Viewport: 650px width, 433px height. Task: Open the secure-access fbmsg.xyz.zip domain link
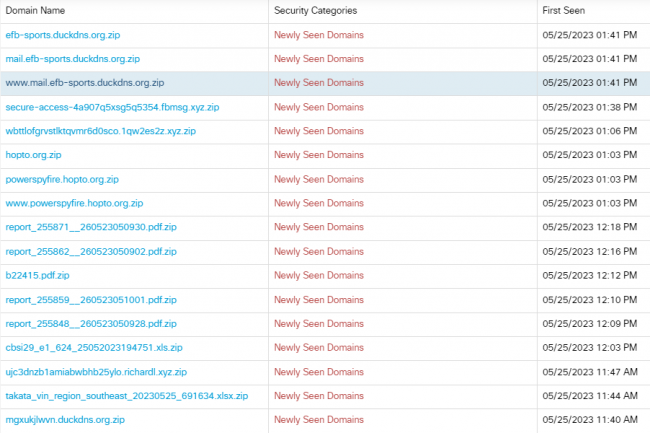[x=112, y=107]
